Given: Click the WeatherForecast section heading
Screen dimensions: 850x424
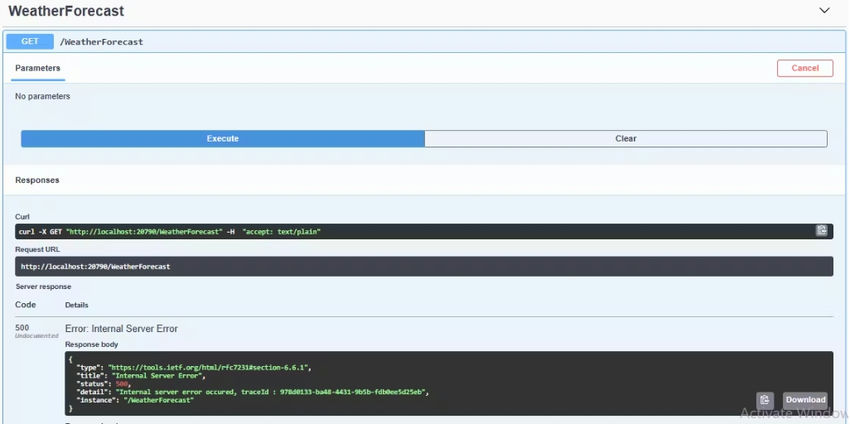Looking at the screenshot, I should (66, 11).
